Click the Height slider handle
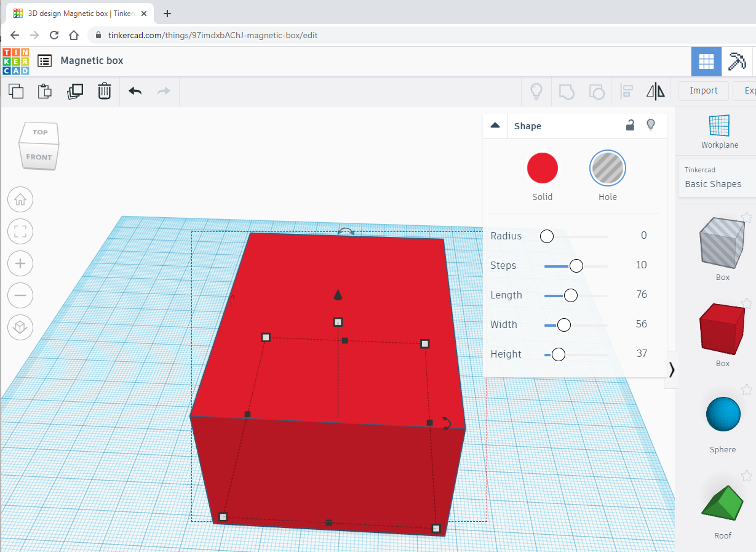756x552 pixels. [x=558, y=354]
